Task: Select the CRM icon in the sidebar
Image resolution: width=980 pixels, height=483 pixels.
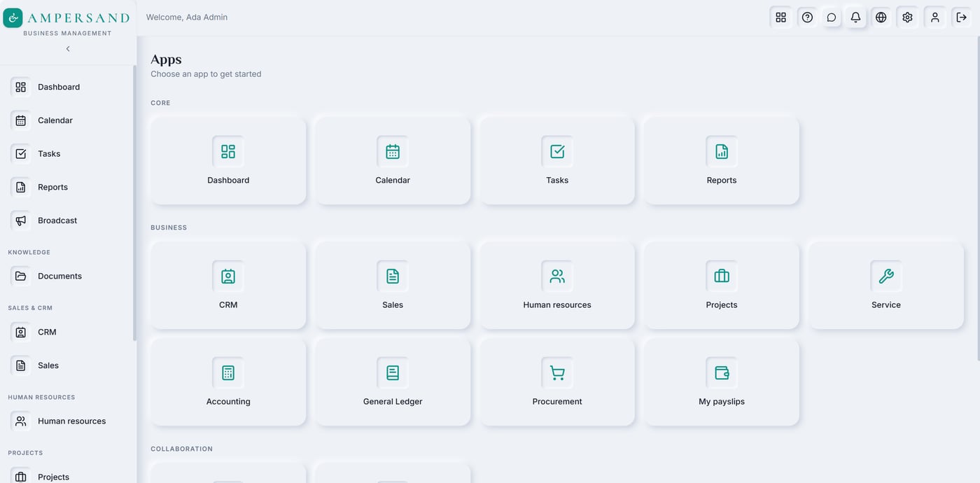Action: pos(21,332)
